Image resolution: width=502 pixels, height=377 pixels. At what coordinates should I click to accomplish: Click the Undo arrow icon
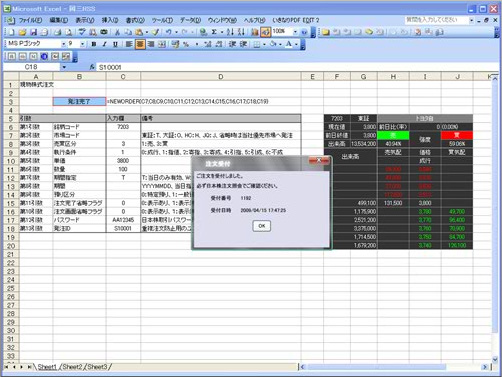(169, 32)
